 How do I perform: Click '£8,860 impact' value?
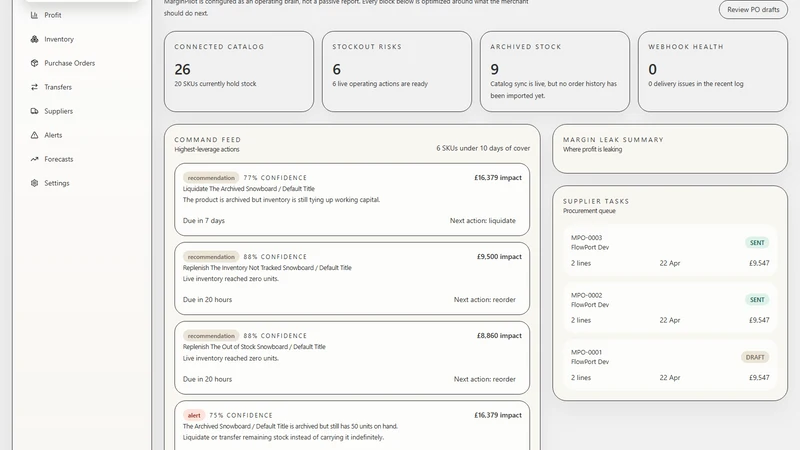point(499,336)
